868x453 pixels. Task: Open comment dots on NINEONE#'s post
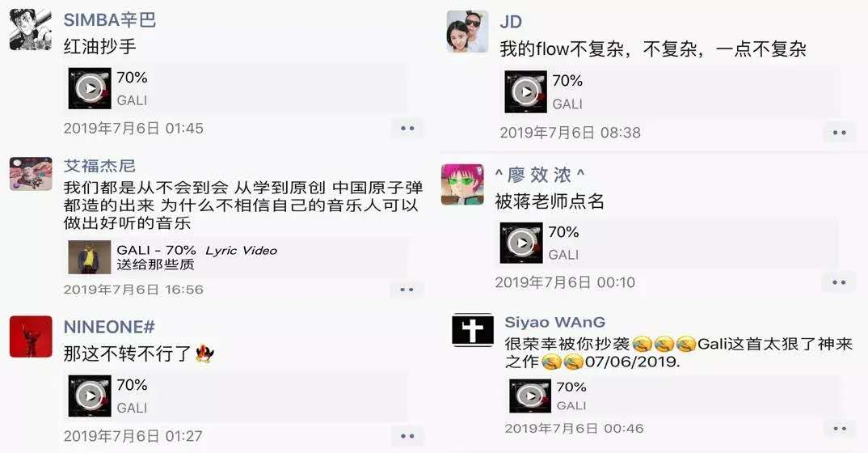coord(407,436)
